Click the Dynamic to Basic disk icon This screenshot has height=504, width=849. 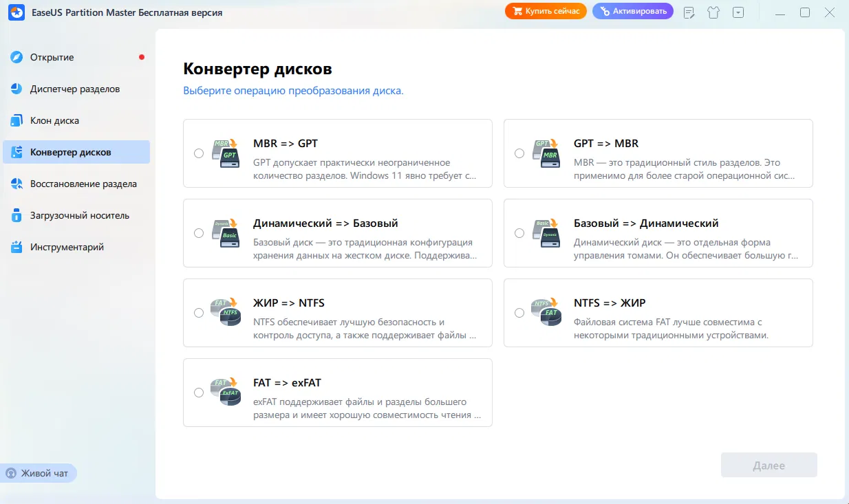(226, 233)
